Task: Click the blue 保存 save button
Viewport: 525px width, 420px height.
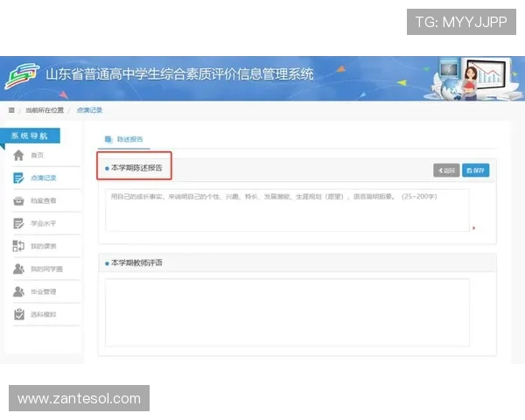Action: (x=475, y=171)
